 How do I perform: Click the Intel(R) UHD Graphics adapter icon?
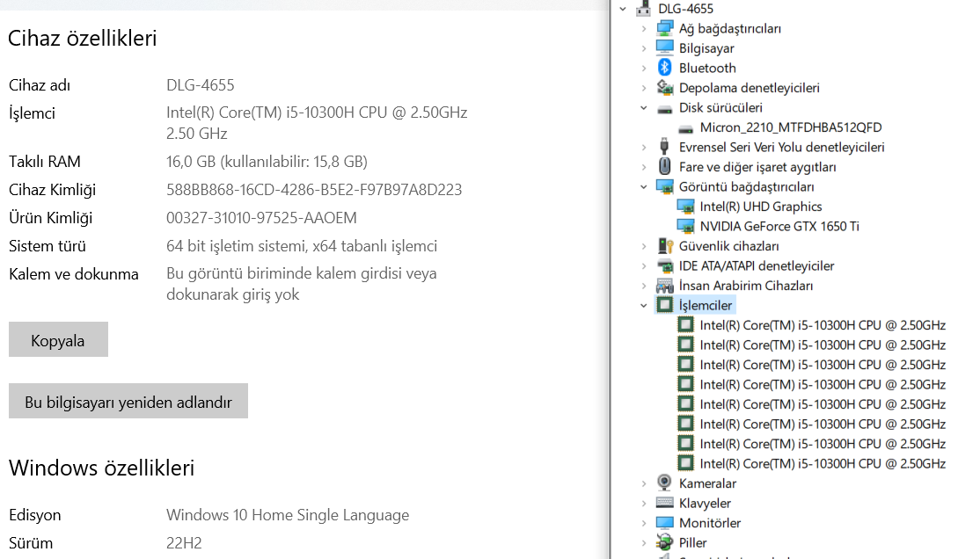click(x=686, y=207)
